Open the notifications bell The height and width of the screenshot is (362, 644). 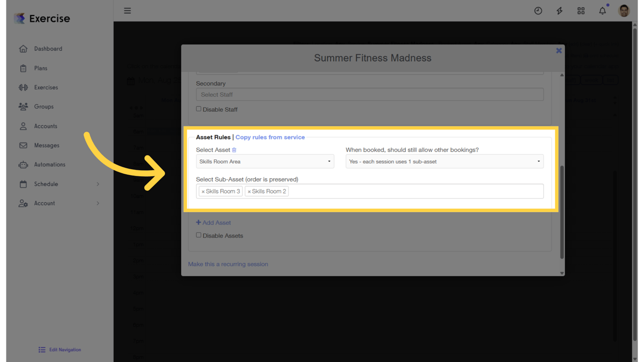(x=602, y=11)
